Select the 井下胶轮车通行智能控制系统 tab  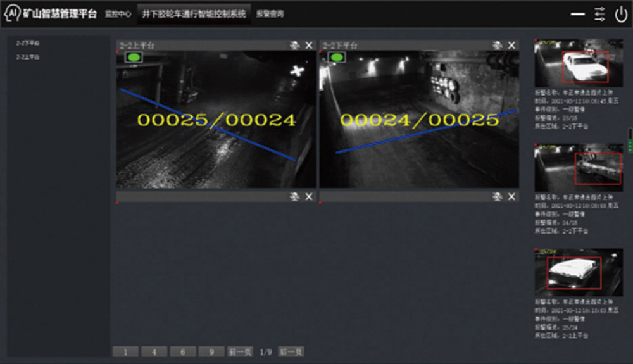[194, 13]
